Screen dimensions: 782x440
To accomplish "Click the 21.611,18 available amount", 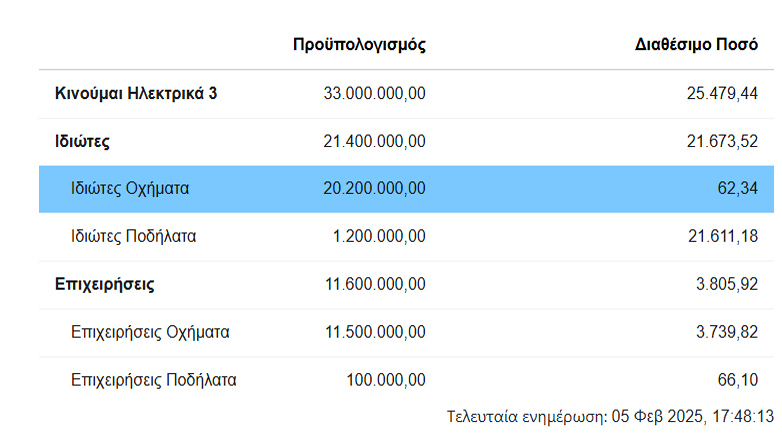I will coord(722,237).
